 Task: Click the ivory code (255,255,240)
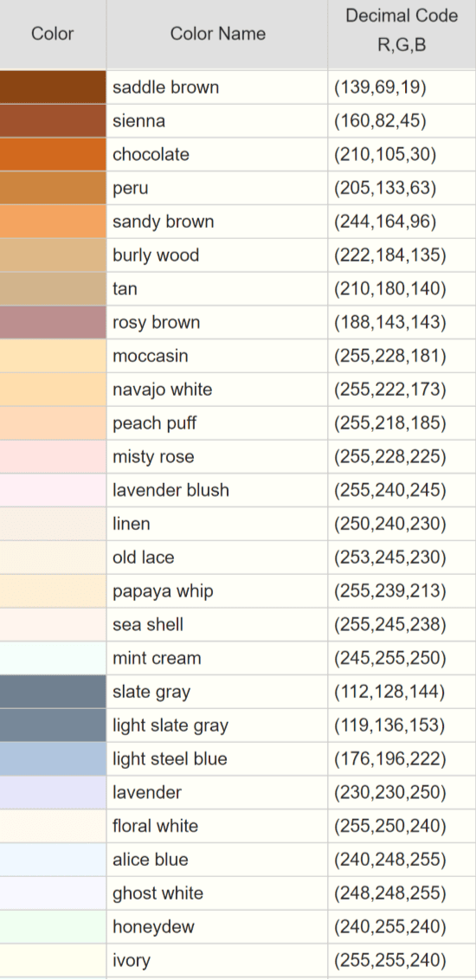[390, 961]
